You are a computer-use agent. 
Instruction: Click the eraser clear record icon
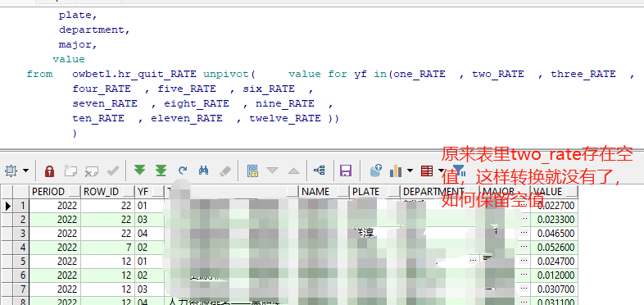(x=225, y=171)
